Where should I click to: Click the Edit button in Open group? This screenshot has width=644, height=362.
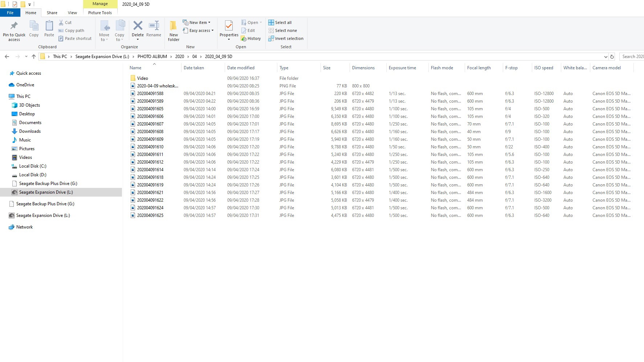coord(248,30)
